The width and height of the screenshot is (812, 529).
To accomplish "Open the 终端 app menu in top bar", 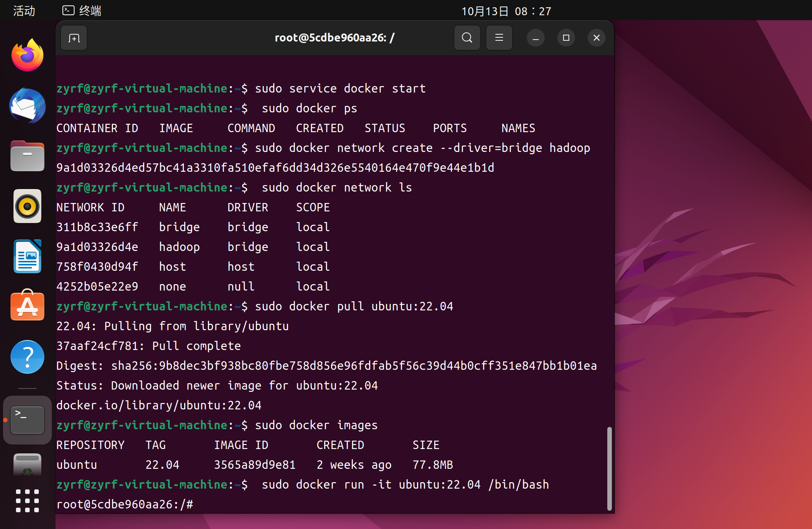I will (x=82, y=11).
